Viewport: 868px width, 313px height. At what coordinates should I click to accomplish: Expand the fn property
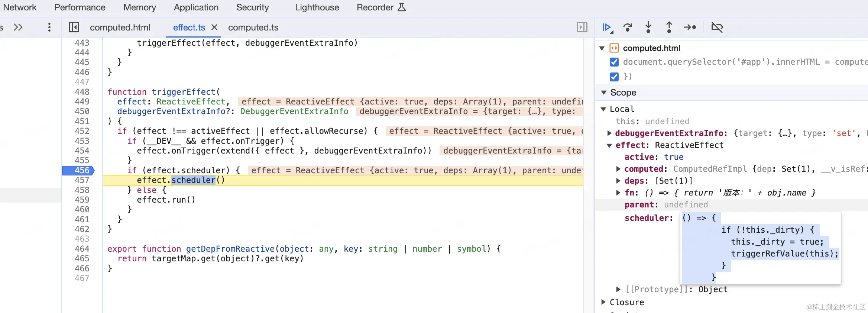(618, 193)
